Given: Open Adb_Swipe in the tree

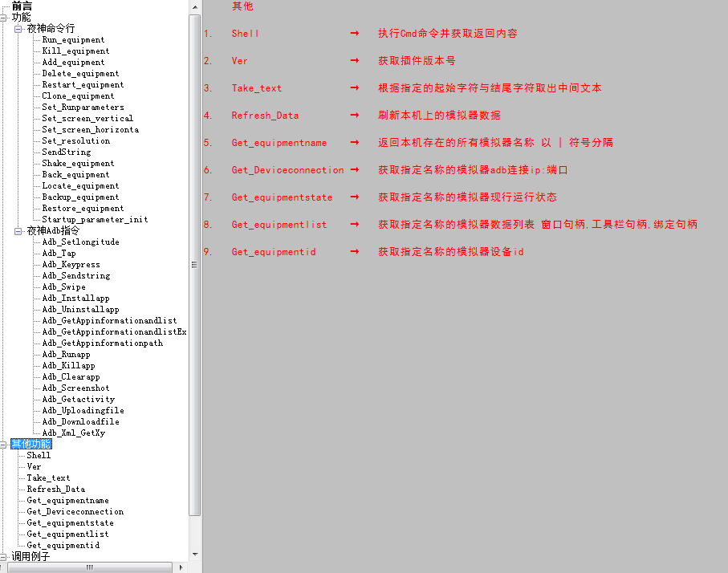Looking at the screenshot, I should click(64, 287).
